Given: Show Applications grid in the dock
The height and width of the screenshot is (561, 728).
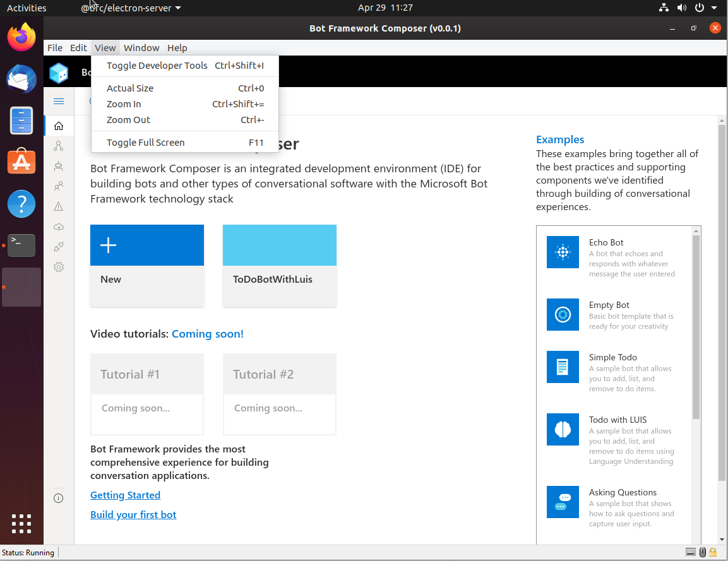Looking at the screenshot, I should pyautogui.click(x=21, y=524).
